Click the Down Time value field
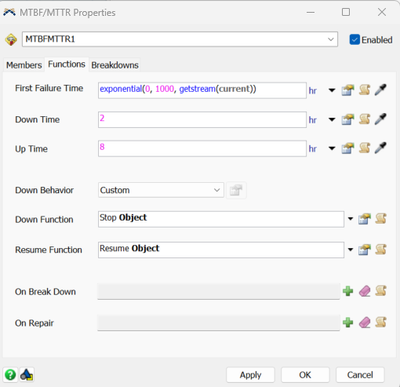 (202, 119)
